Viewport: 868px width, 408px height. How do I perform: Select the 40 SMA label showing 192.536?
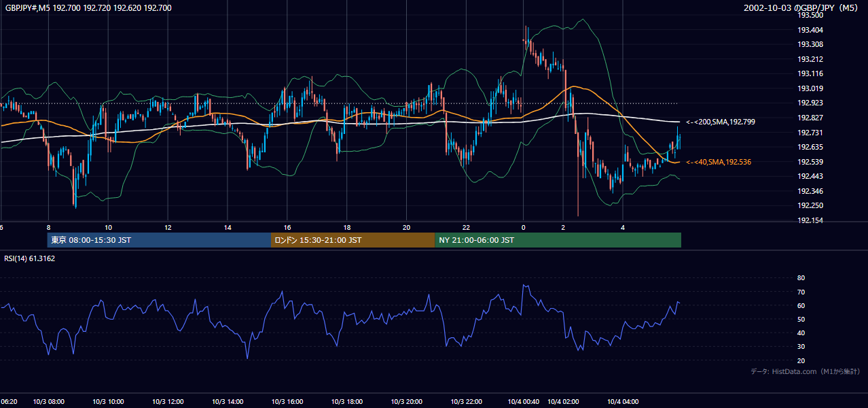click(719, 162)
